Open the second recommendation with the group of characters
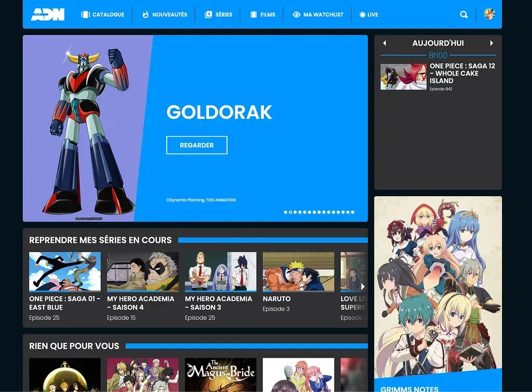The width and height of the screenshot is (532, 392). pyautogui.click(x=142, y=375)
